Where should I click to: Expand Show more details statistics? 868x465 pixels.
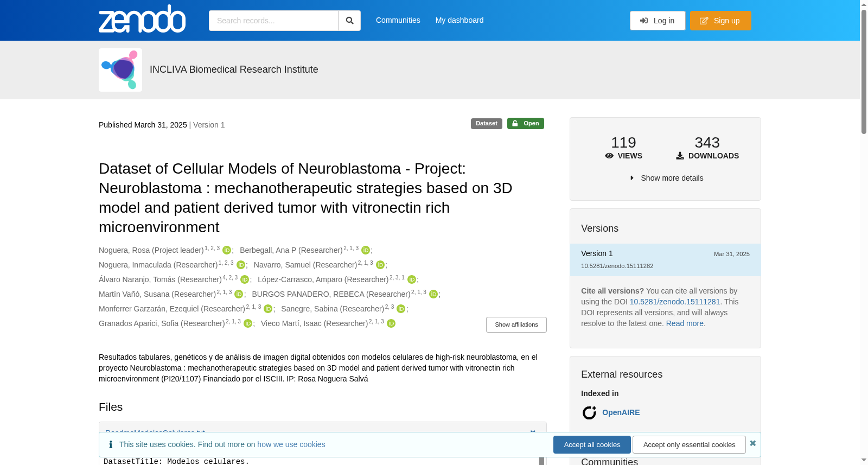(666, 178)
